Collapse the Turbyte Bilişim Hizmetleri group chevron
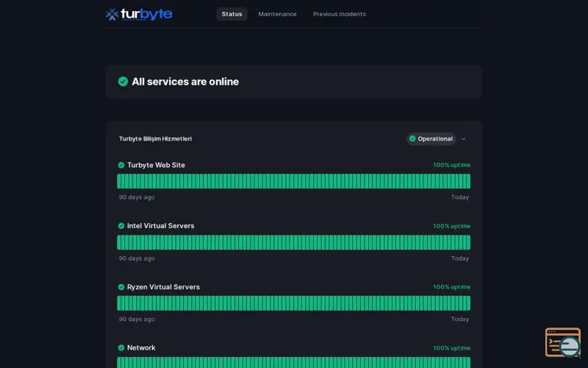Screen dimensions: 588x368 [464, 139]
